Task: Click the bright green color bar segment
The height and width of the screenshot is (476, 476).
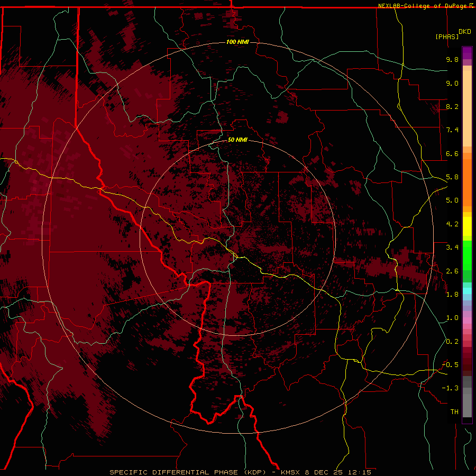Action: click(467, 255)
